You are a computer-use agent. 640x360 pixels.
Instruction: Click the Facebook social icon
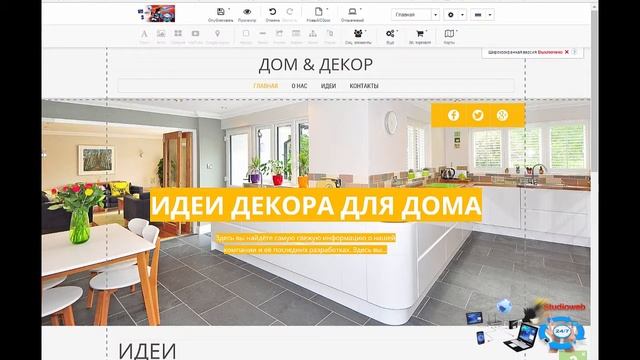[x=453, y=116]
